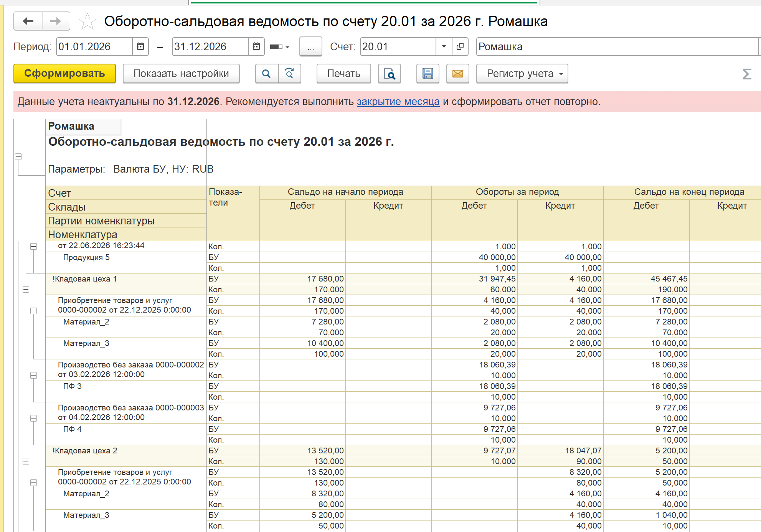This screenshot has height=532, width=761.
Task: Click the find next icon
Action: (289, 74)
